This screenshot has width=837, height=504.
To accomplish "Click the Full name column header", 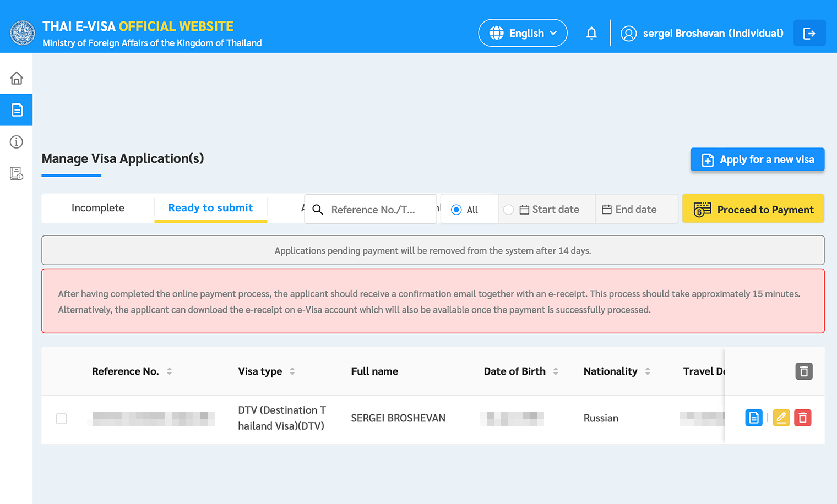I will point(374,371).
